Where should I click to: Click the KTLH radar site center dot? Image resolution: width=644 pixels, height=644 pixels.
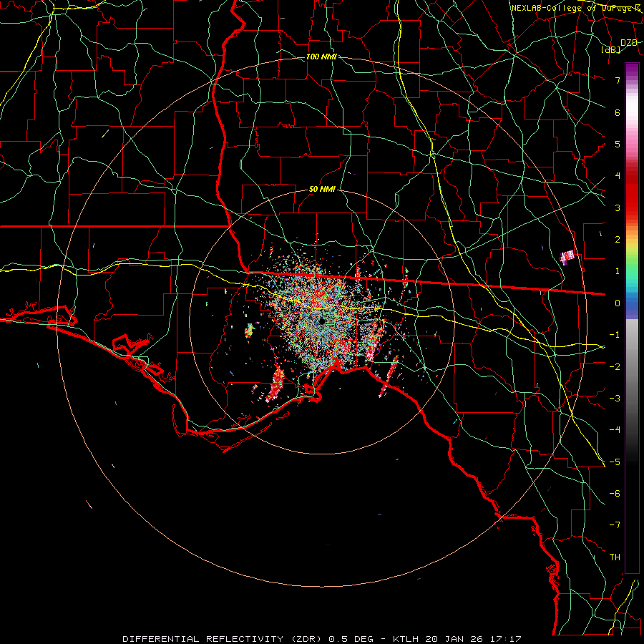point(321,321)
